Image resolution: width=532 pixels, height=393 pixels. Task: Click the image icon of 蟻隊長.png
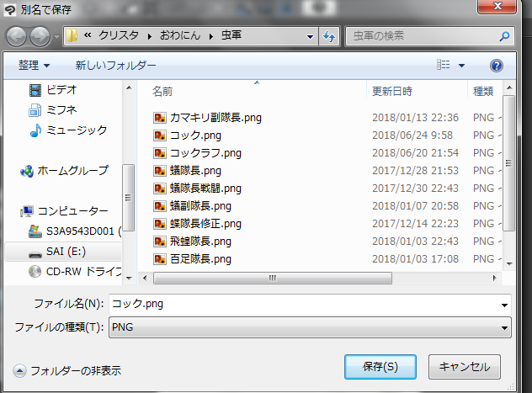[160, 171]
